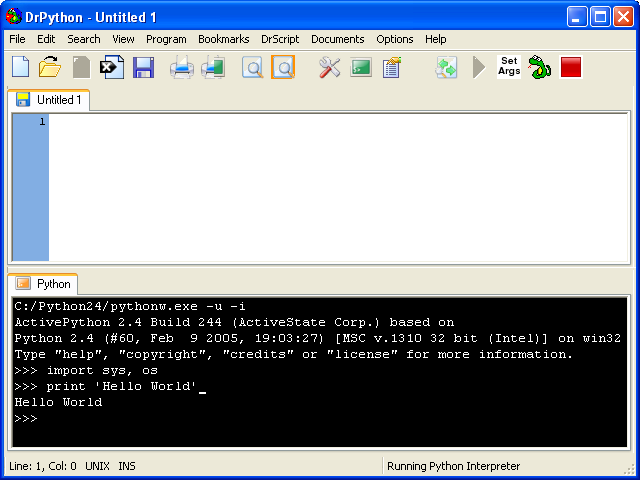Save the document using the floppy disk icon
Screen dimensions: 640x480
(x=143, y=68)
